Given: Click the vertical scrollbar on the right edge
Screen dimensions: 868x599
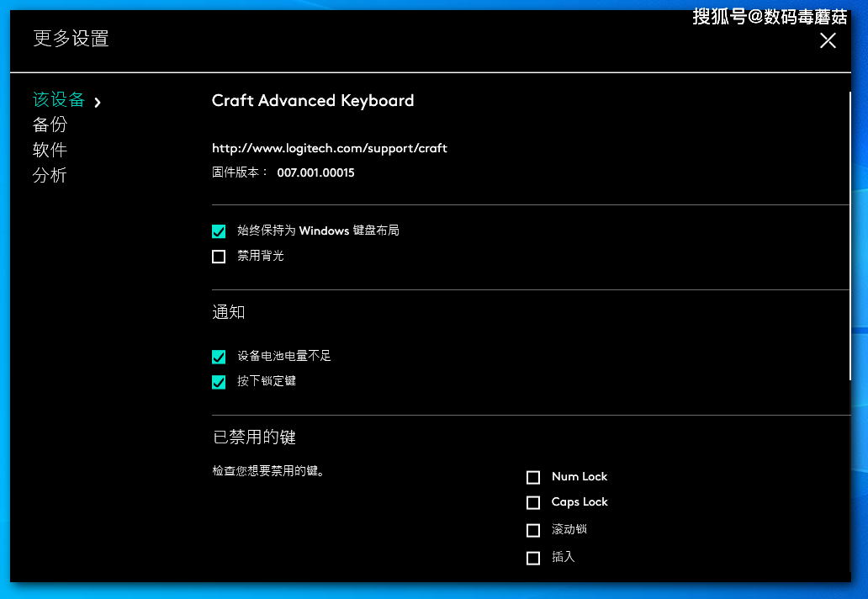Looking at the screenshot, I should click(x=849, y=236).
